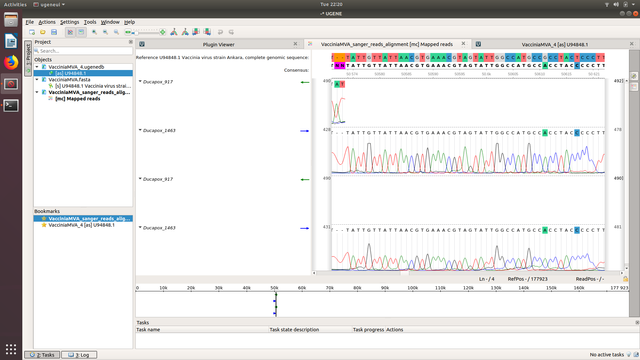Image resolution: width=640 pixels, height=360 pixels.
Task: Toggle the vertical Project side tab
Action: [28, 58]
